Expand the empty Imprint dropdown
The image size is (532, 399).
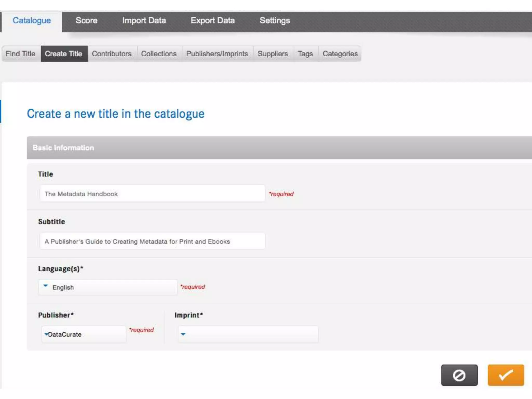coord(248,334)
